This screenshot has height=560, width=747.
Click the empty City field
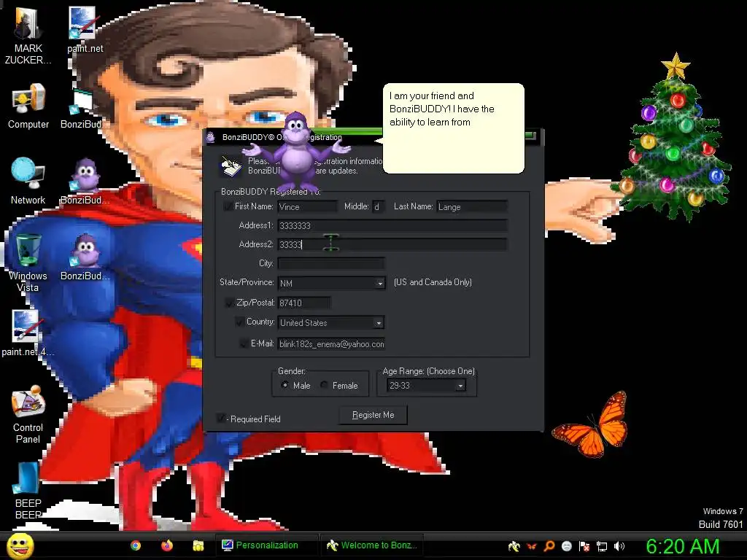pos(331,263)
